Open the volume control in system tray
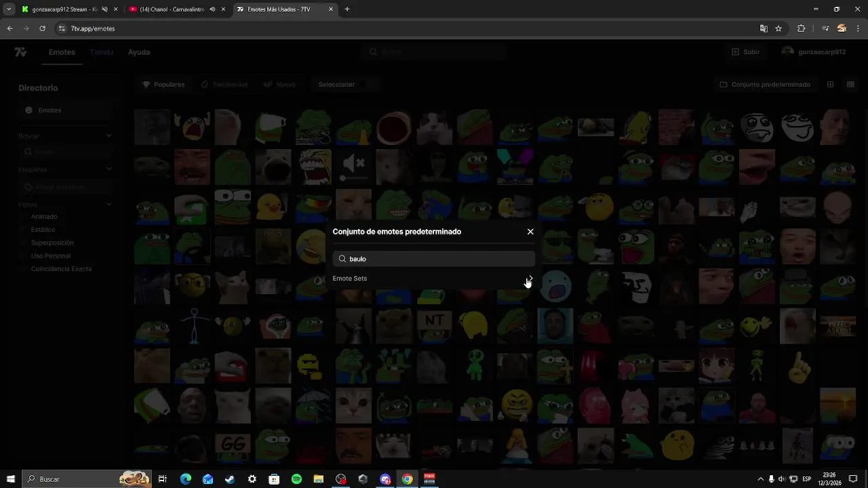 point(782,479)
